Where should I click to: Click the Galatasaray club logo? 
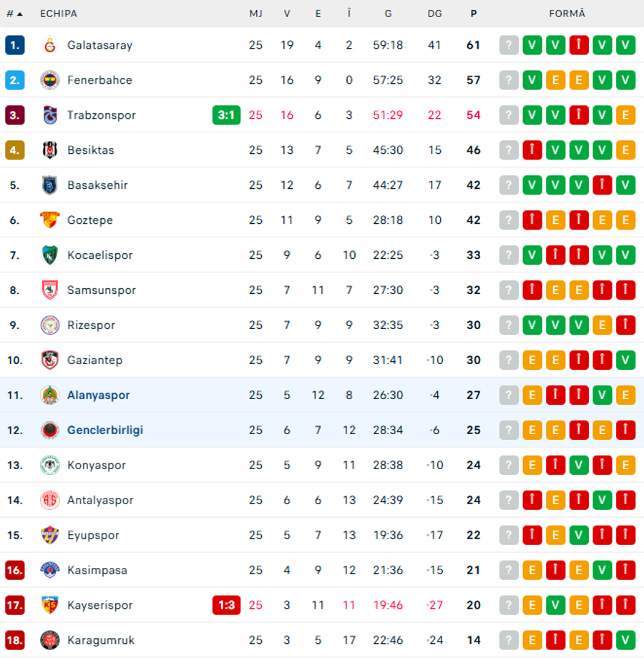[49, 45]
